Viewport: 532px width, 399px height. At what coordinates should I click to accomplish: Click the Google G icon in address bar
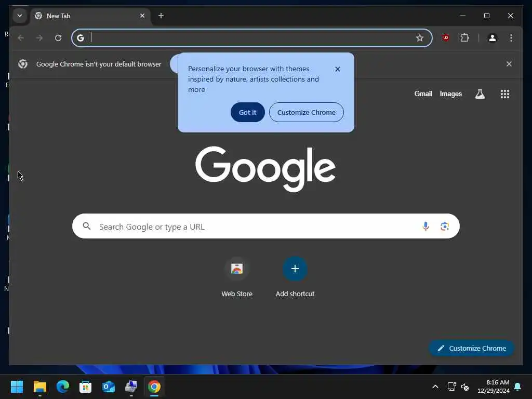[x=81, y=38]
